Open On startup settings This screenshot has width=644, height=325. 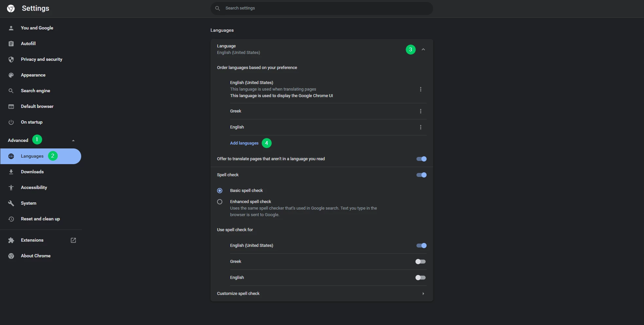point(41,122)
